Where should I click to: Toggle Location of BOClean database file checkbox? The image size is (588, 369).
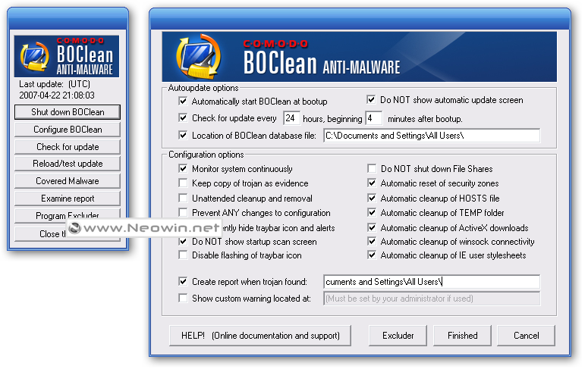point(183,135)
